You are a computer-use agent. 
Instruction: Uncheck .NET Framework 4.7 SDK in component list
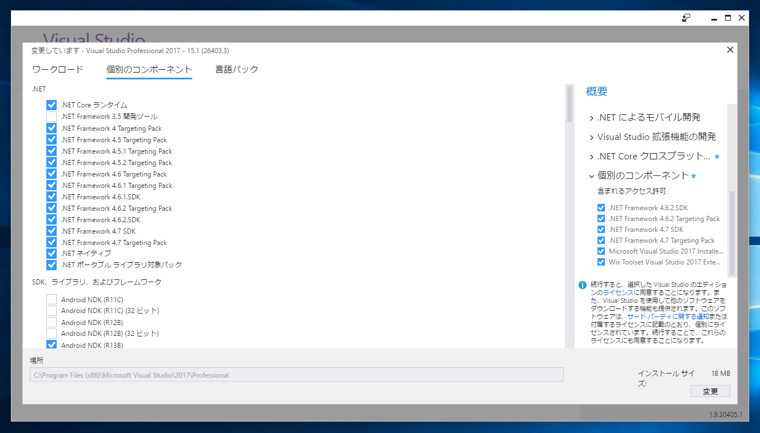51,231
